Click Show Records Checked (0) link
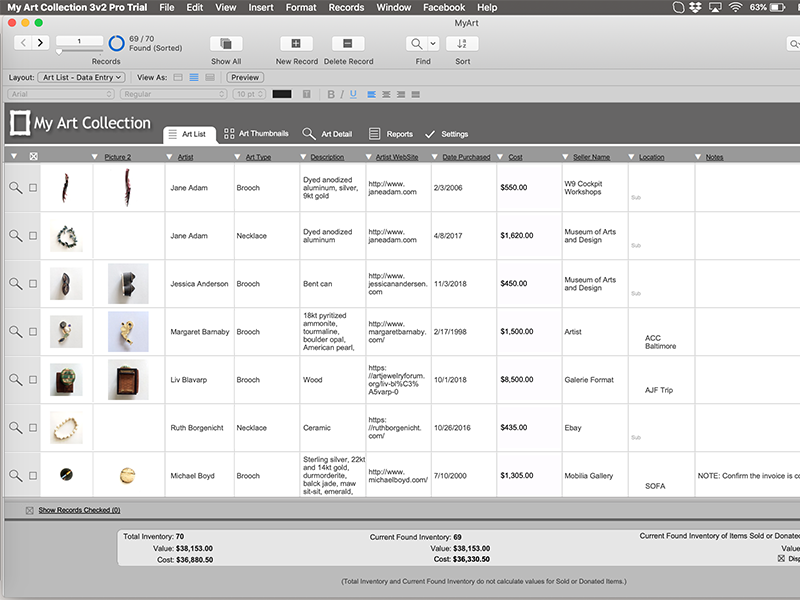800x600 pixels. [79, 510]
